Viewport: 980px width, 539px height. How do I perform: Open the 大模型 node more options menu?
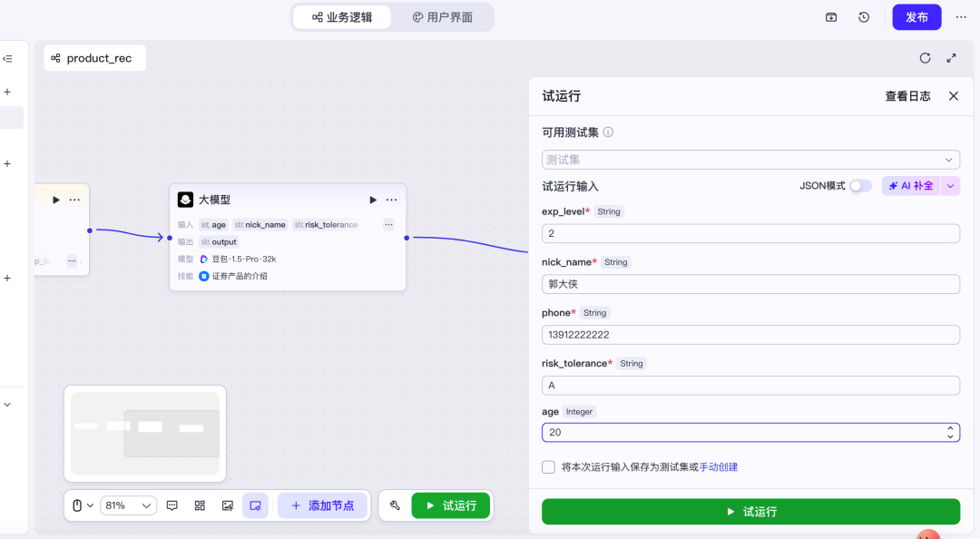(x=391, y=200)
